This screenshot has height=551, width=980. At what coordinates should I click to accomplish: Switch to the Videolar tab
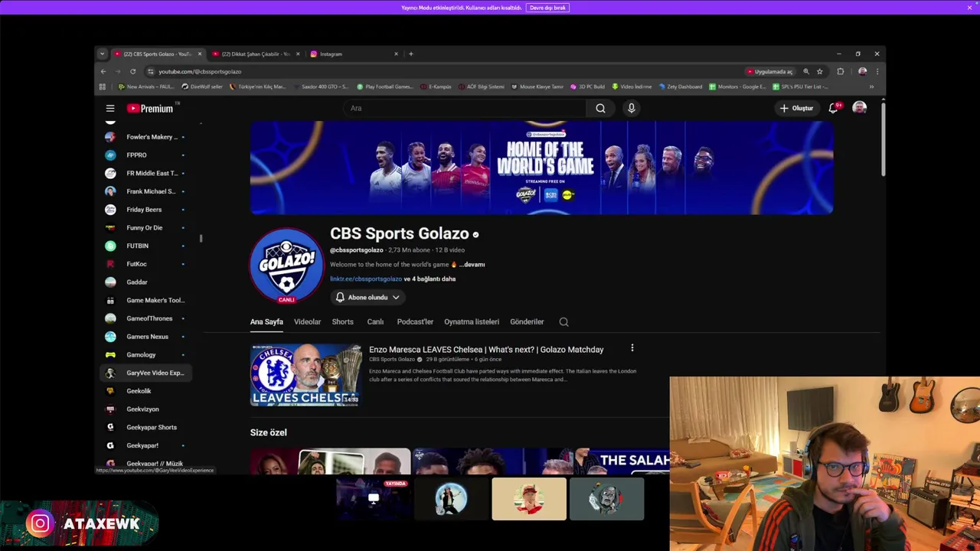coord(308,322)
